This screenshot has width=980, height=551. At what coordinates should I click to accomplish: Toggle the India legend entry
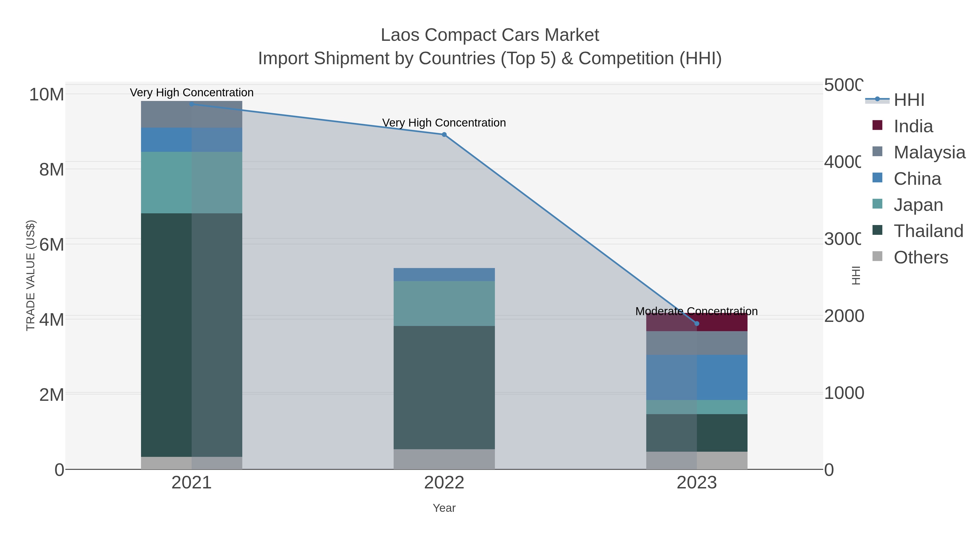coord(902,126)
